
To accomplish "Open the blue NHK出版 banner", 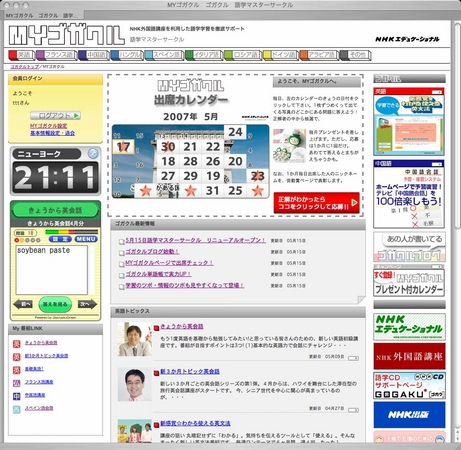I will [x=409, y=415].
